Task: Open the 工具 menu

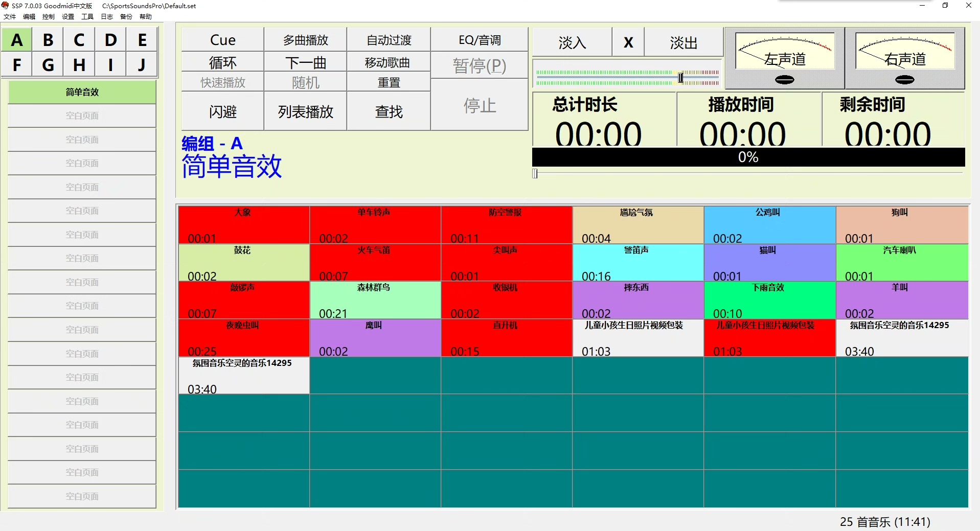Action: click(87, 17)
